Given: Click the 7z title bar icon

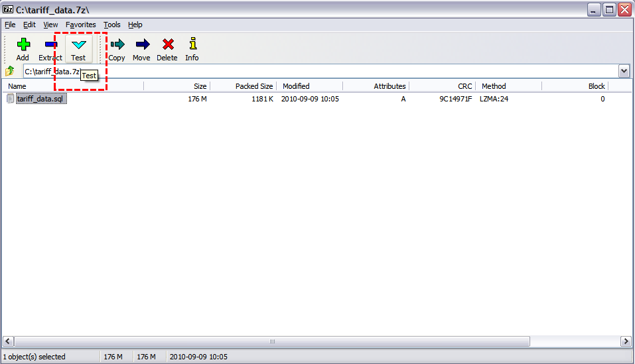Looking at the screenshot, I should coord(8,9).
